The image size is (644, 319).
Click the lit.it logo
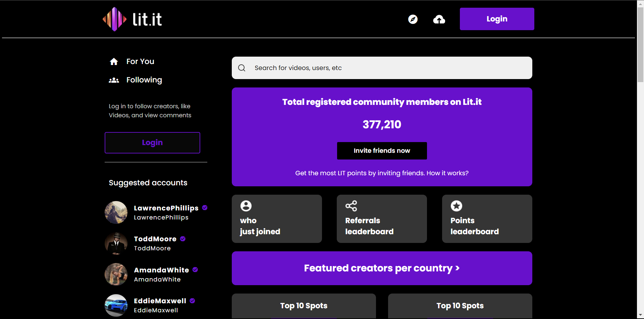click(132, 19)
